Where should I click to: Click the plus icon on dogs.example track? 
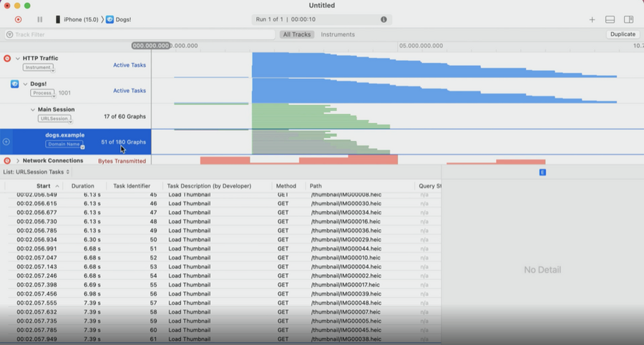pos(6,142)
